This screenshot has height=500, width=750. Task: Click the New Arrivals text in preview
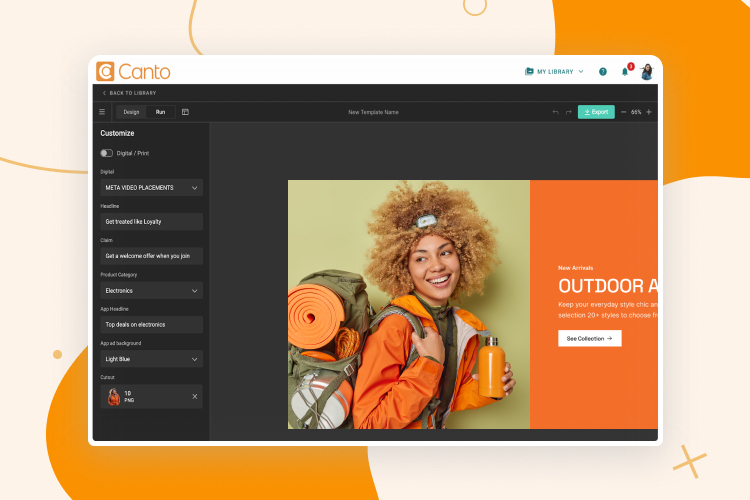[x=575, y=268]
